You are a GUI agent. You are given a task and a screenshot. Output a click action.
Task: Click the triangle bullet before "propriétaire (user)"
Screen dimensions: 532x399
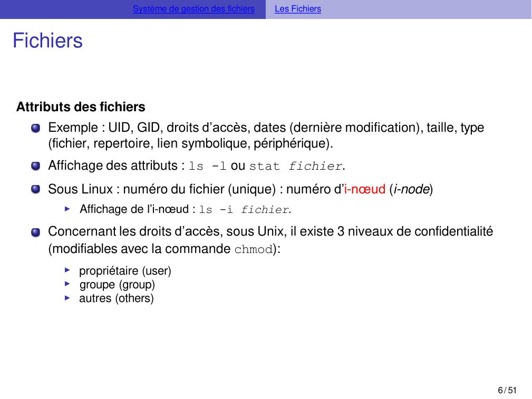click(x=67, y=270)
